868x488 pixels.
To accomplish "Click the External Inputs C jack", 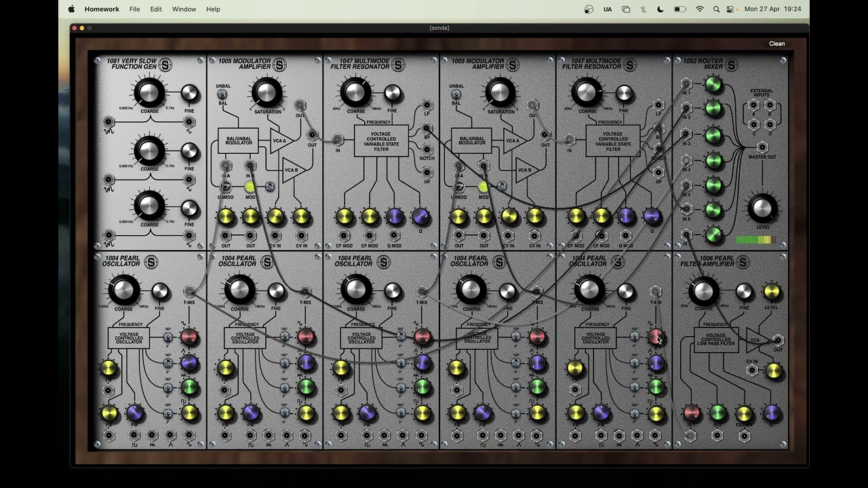I will click(x=753, y=125).
